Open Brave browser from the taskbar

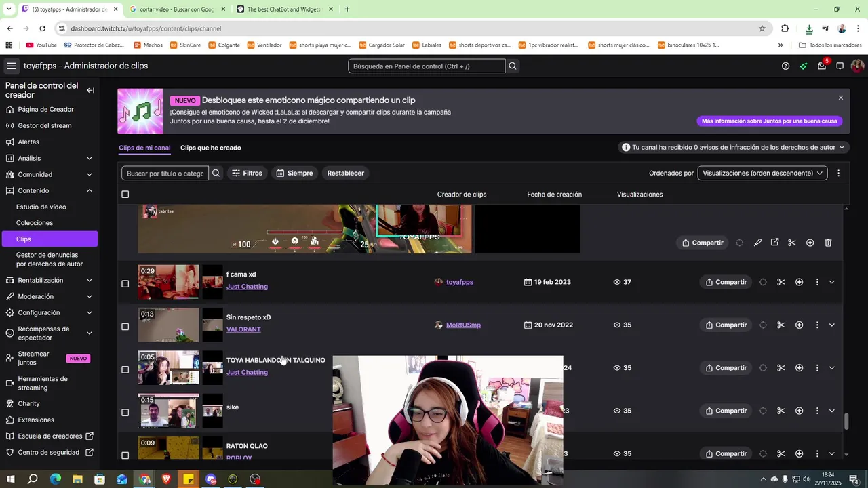tap(166, 479)
